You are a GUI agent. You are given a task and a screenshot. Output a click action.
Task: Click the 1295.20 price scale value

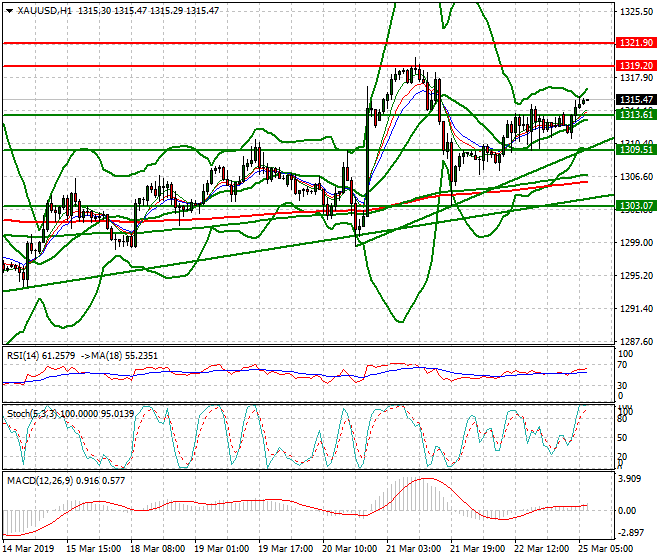pos(637,275)
